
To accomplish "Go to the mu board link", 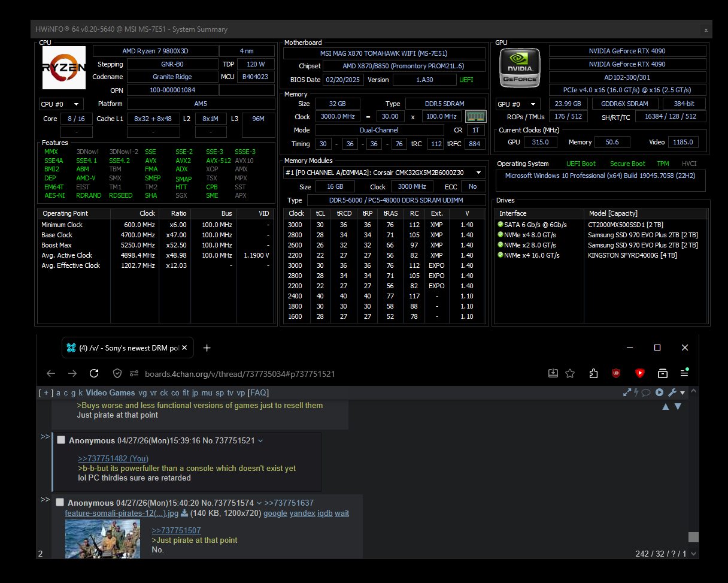I will pyautogui.click(x=207, y=393).
